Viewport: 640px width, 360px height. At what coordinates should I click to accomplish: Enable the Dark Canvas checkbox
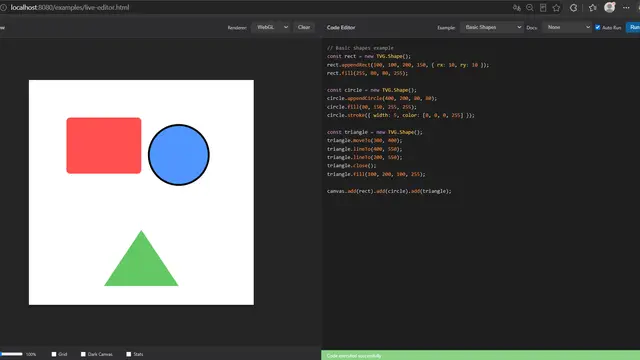pyautogui.click(x=83, y=354)
